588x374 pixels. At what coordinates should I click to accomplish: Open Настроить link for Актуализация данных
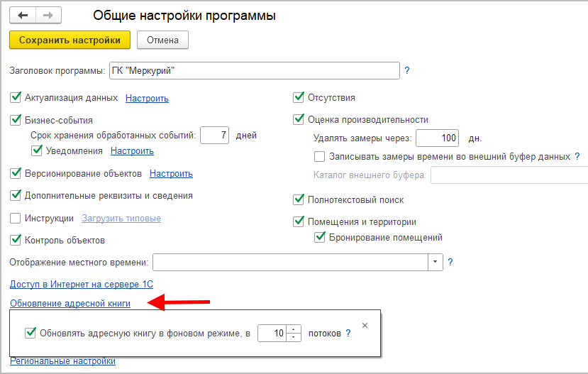(x=147, y=98)
